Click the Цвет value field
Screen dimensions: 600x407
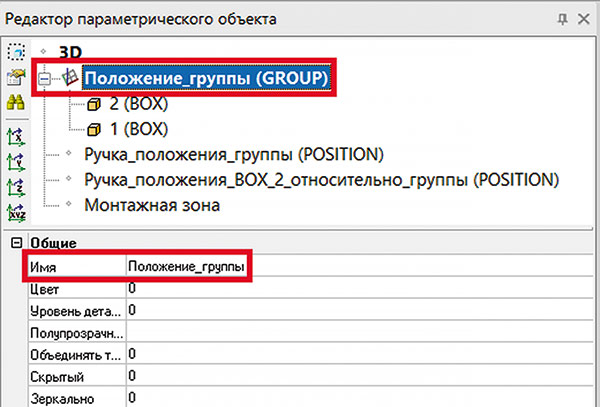pos(360,288)
